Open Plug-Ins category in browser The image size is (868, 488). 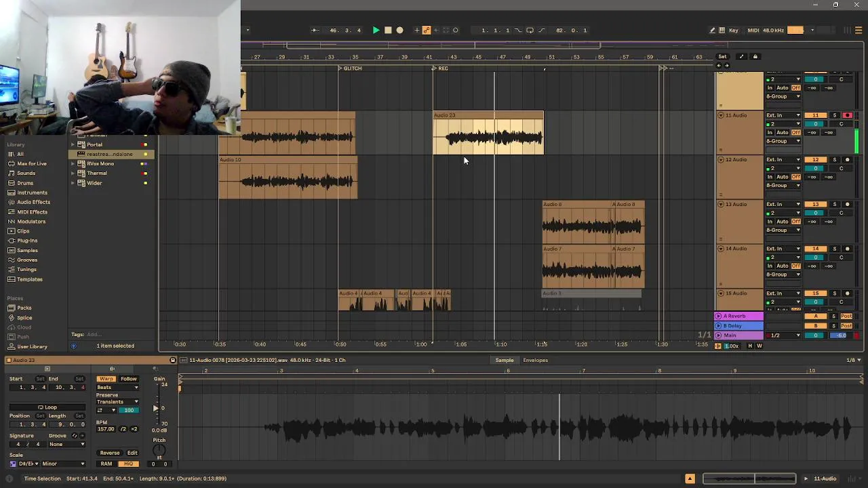(x=27, y=241)
